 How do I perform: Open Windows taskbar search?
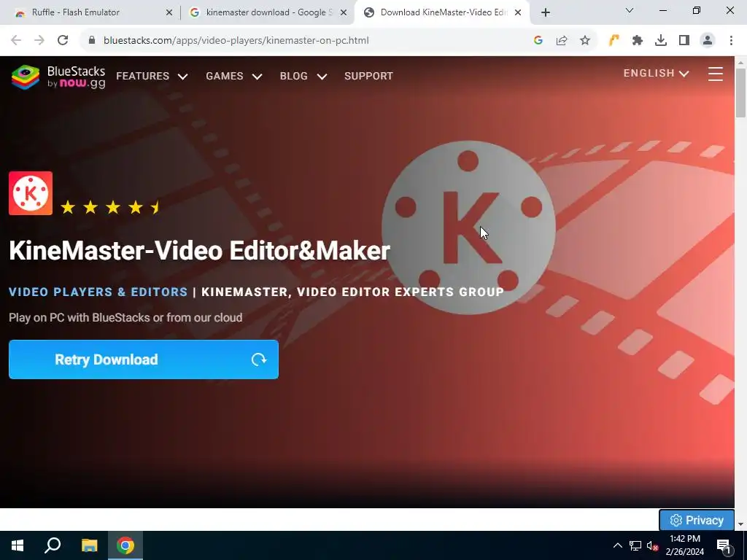pyautogui.click(x=53, y=545)
